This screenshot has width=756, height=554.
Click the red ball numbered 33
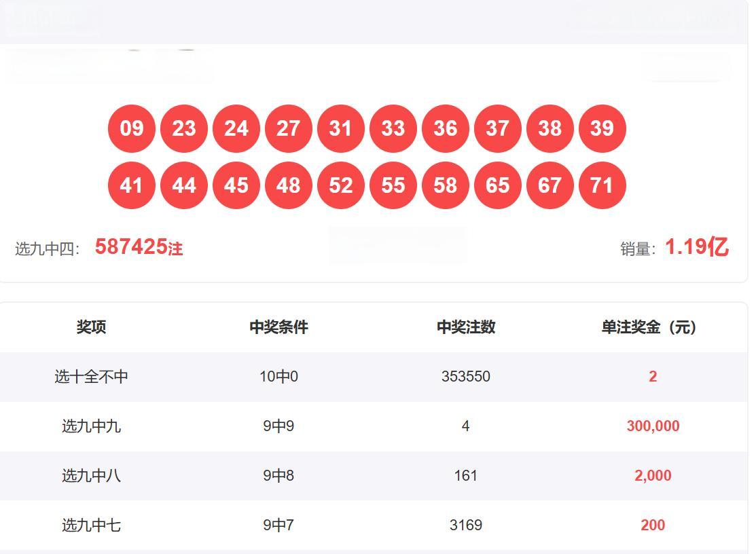[393, 128]
